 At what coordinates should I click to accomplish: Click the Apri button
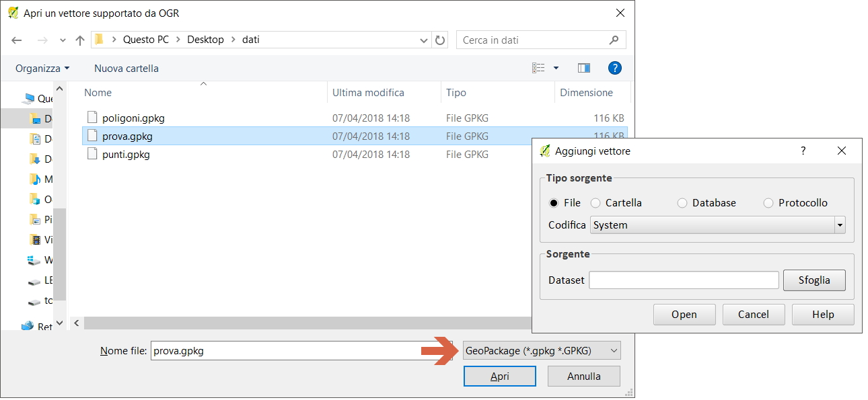499,376
